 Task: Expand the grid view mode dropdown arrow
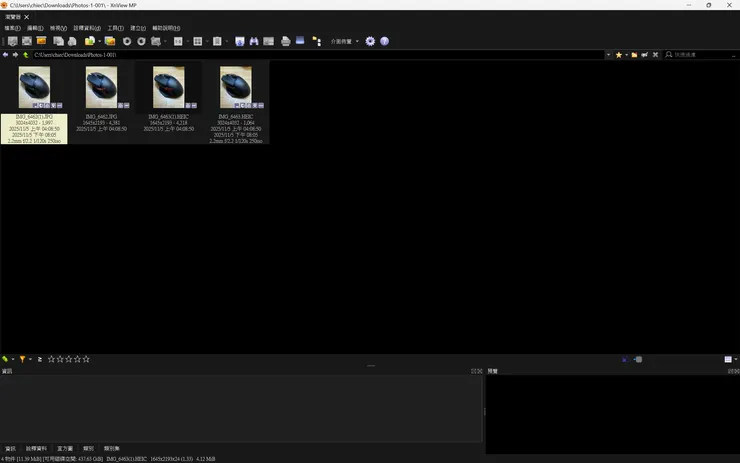207,42
